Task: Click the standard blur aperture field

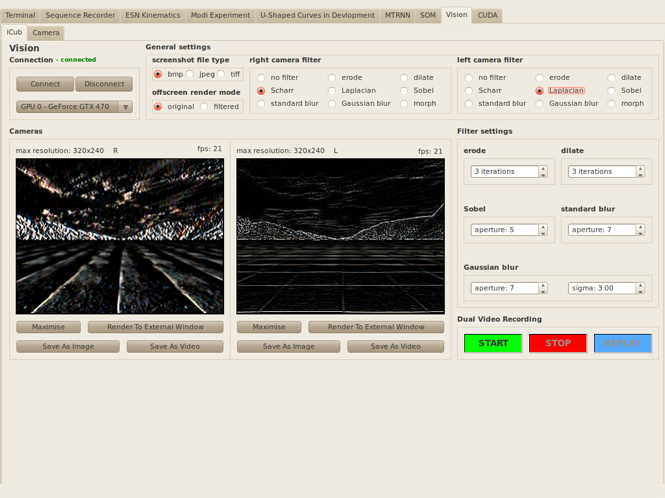Action: coord(602,230)
